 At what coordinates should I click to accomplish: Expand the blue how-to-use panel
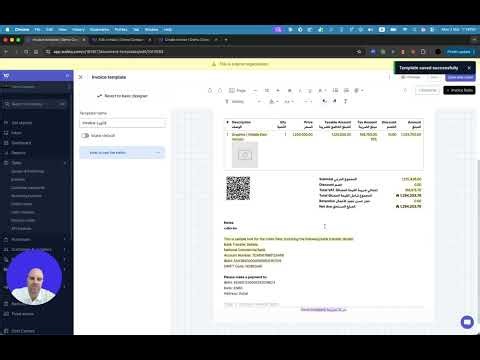122,153
